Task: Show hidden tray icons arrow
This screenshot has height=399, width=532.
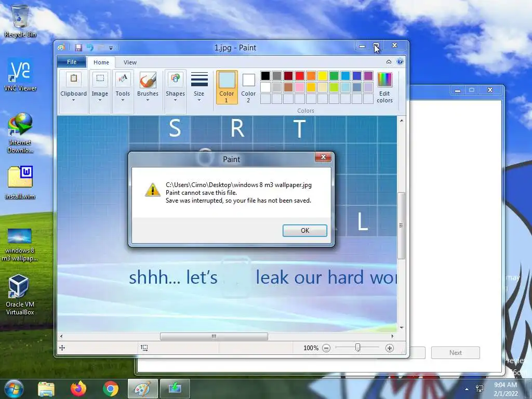Action: (467, 389)
